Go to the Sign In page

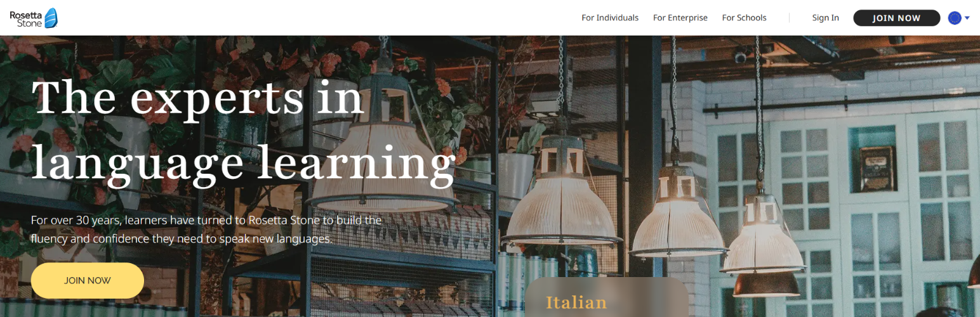[825, 18]
